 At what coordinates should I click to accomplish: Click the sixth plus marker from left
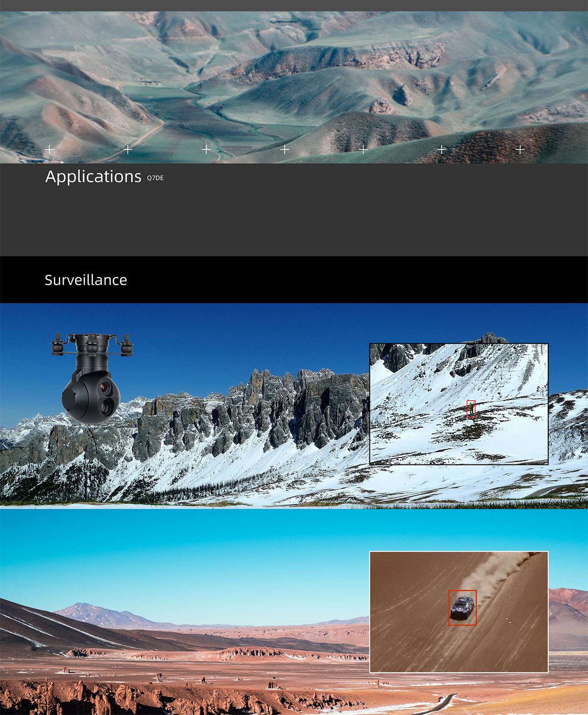point(441,149)
